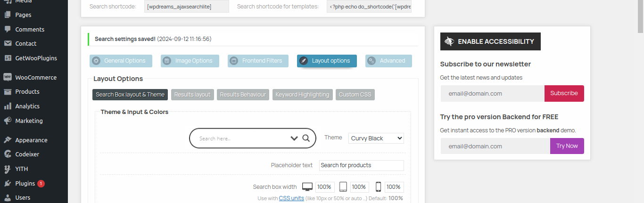The image size is (644, 203).
Task: Open the Custom CSS sub-tab
Action: click(355, 95)
